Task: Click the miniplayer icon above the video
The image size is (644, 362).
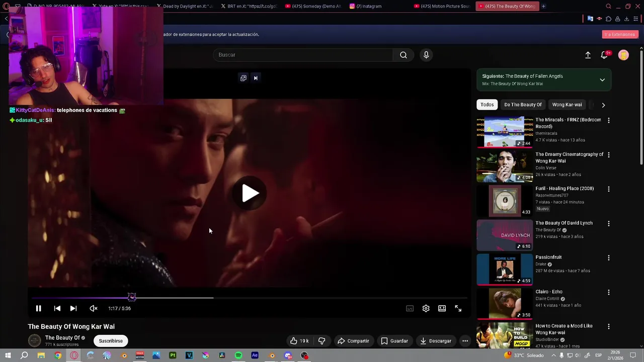Action: coord(244,78)
